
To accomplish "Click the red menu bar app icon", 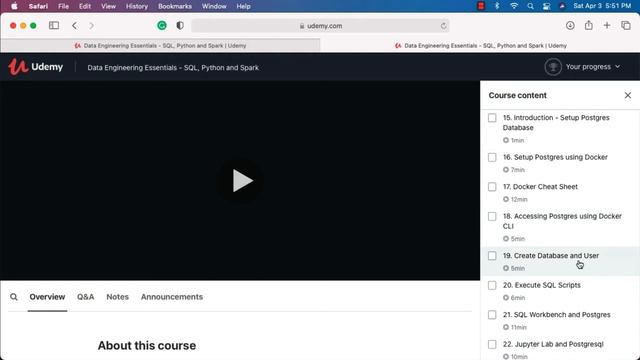I will tap(481, 6).
